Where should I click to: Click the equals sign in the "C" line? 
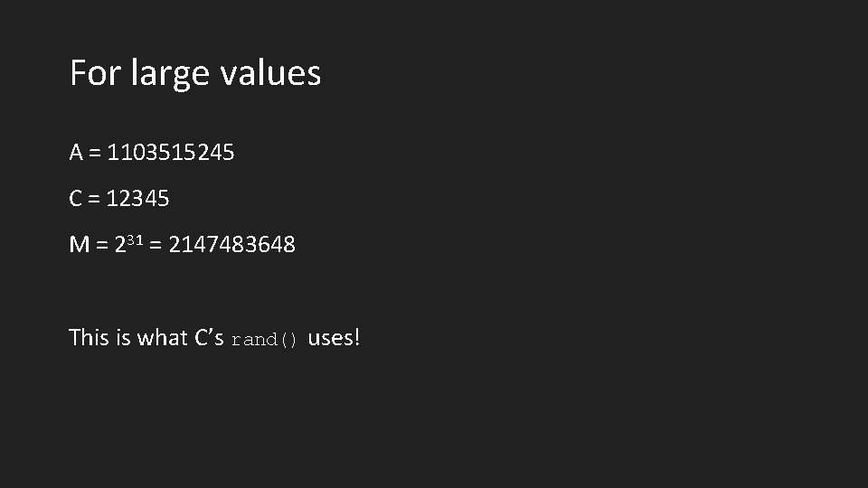[94, 200]
